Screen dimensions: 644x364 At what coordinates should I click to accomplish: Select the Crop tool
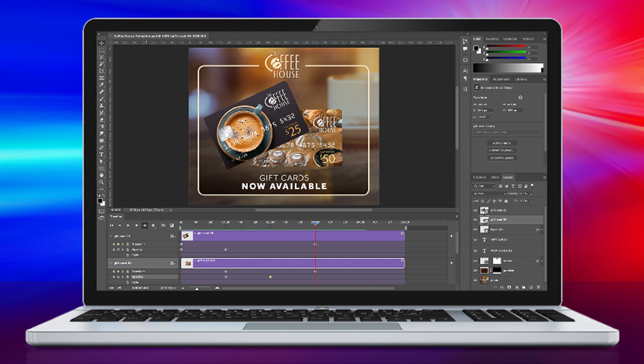101,71
